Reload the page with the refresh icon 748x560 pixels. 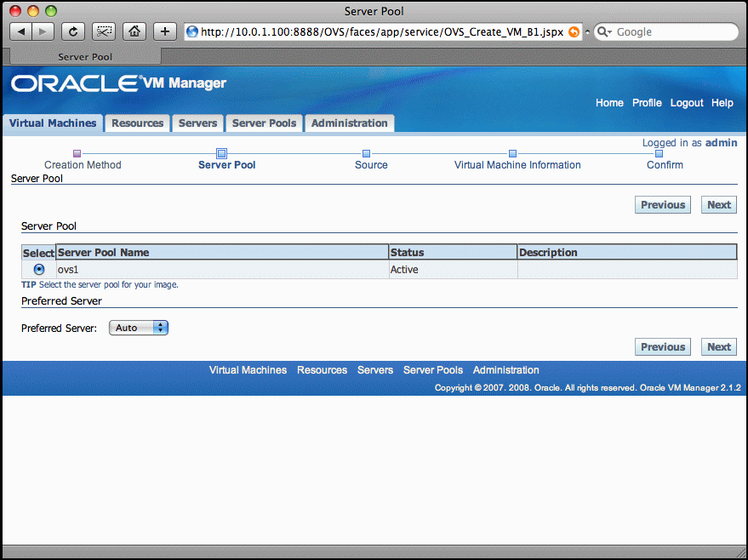click(73, 31)
